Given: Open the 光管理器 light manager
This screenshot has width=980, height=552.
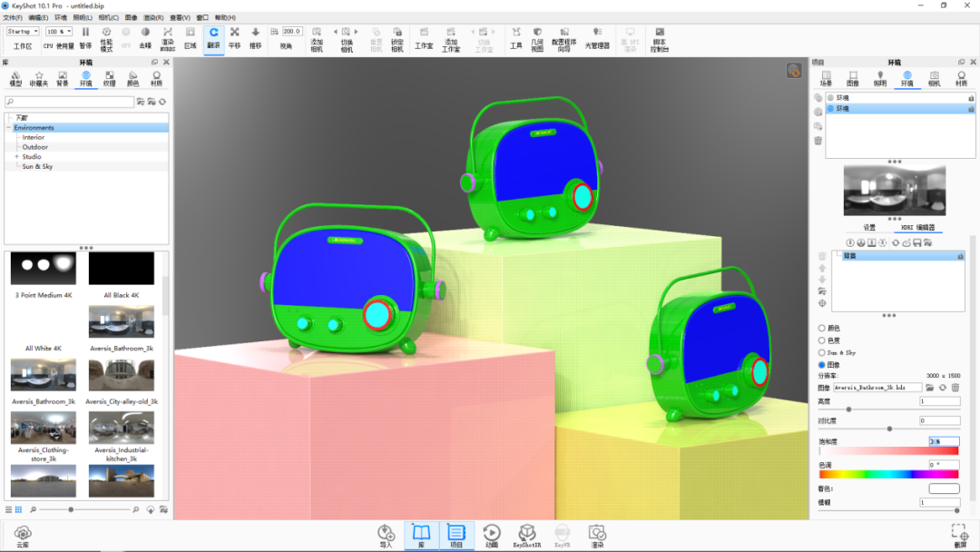Looking at the screenshot, I should 597,37.
